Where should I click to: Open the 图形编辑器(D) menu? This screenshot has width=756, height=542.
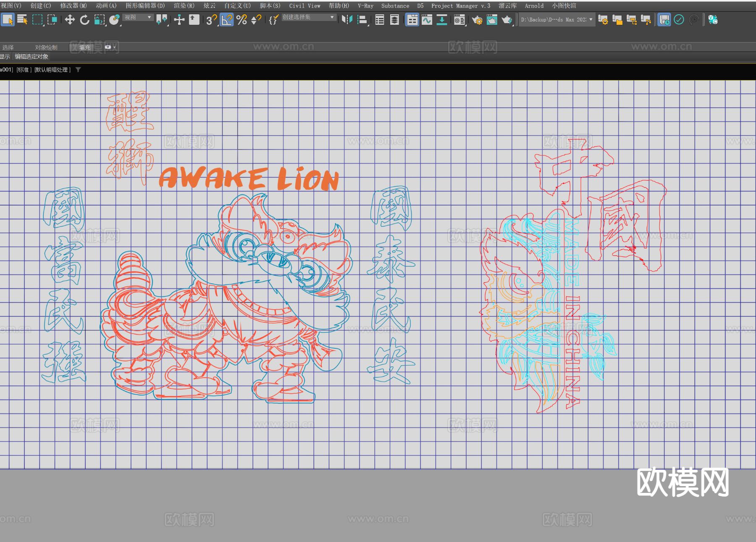(145, 5)
